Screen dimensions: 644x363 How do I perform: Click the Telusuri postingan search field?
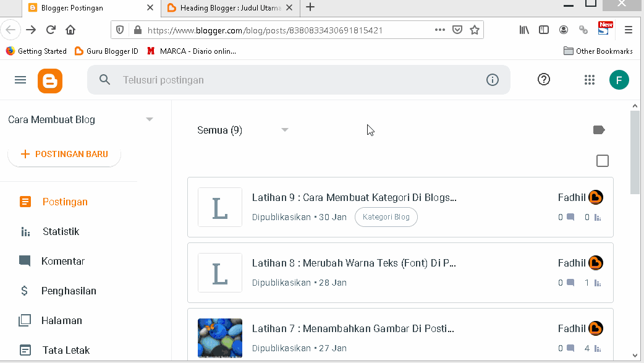(247, 80)
